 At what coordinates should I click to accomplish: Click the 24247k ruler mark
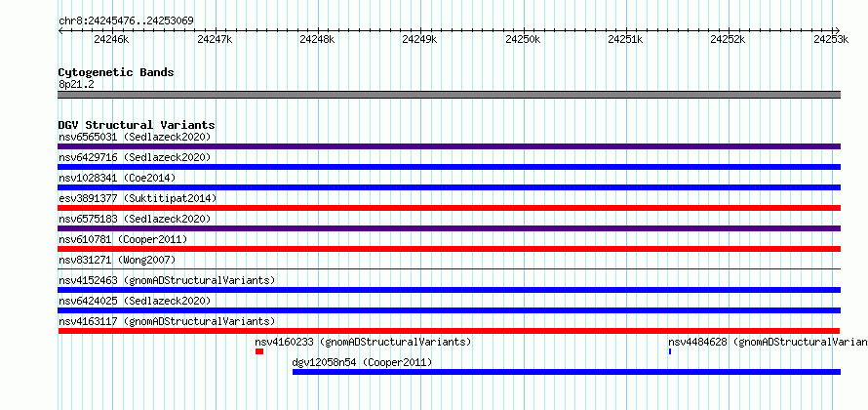click(215, 39)
